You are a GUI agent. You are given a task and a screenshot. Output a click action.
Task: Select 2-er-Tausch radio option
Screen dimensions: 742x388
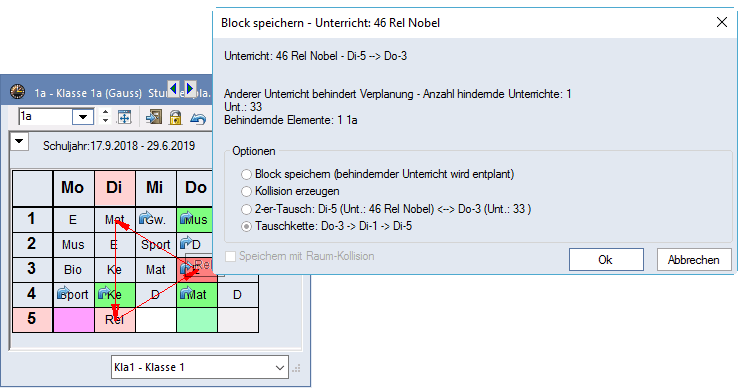[x=246, y=209]
